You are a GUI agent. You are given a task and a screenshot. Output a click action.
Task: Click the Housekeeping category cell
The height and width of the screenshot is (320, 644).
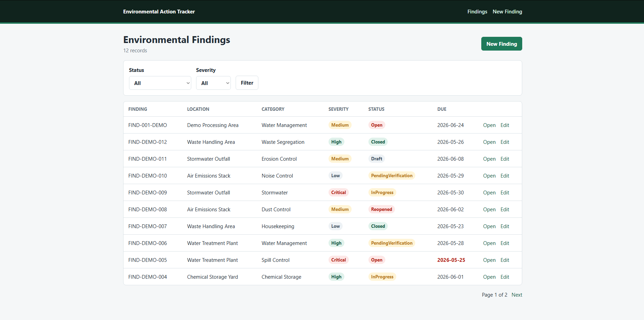coord(278,226)
